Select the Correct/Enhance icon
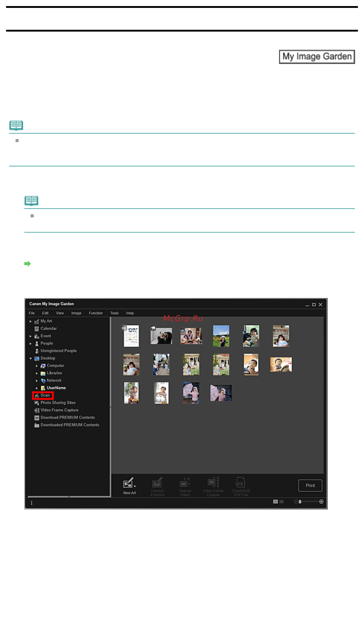The width and height of the screenshot is (364, 636). click(x=157, y=486)
